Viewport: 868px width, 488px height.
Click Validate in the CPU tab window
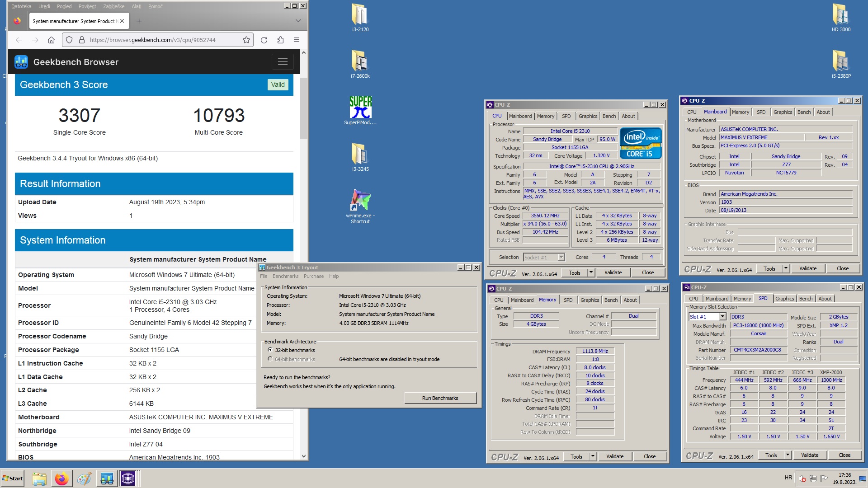pos(613,272)
